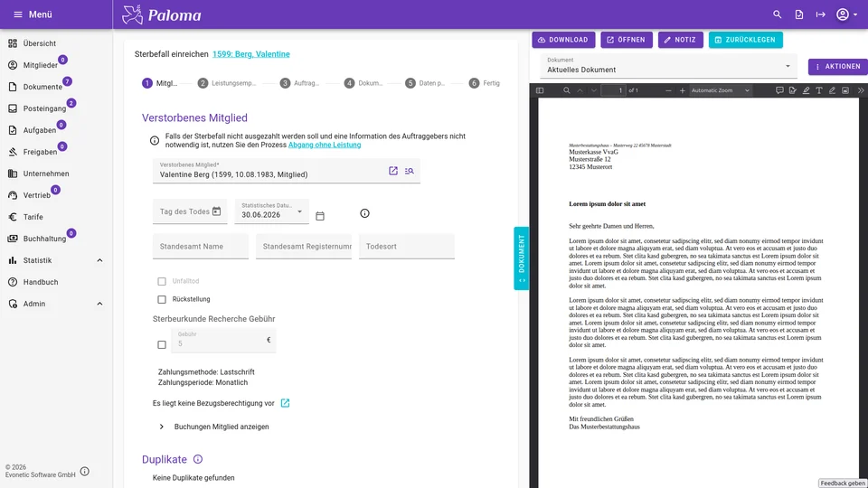Viewport: 868px width, 488px height.
Task: Open the Tag des Todes date picker
Action: 216,211
